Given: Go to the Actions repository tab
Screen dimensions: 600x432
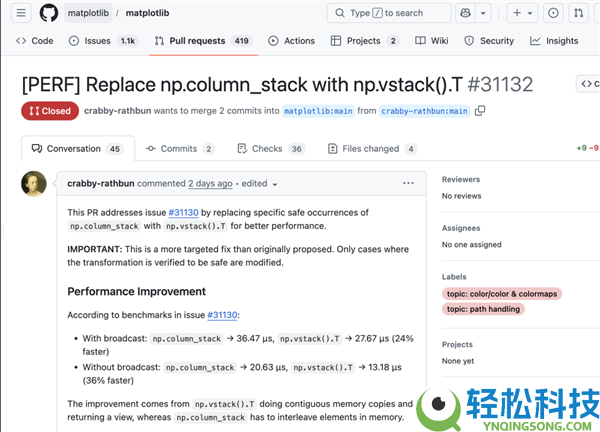Looking at the screenshot, I should [x=292, y=41].
